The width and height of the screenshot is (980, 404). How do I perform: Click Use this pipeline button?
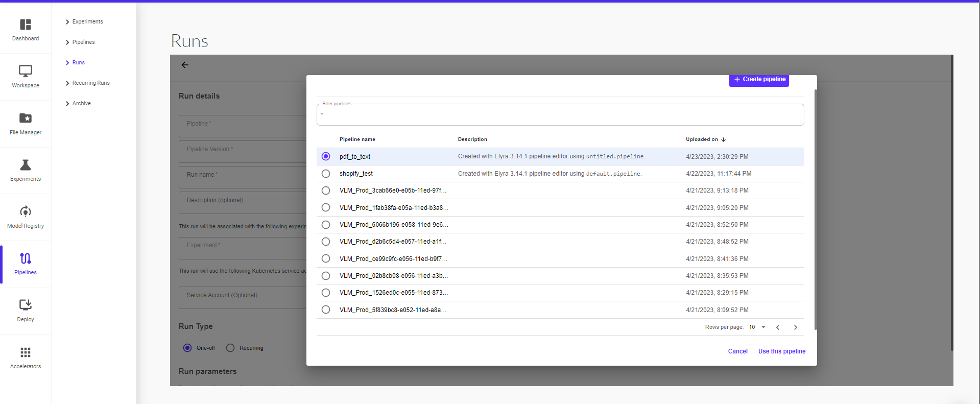(x=782, y=351)
